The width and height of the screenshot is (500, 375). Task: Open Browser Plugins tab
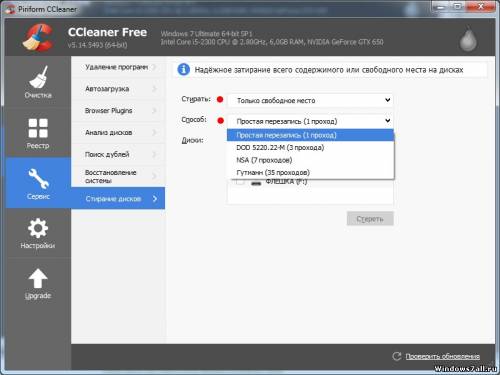click(x=118, y=111)
